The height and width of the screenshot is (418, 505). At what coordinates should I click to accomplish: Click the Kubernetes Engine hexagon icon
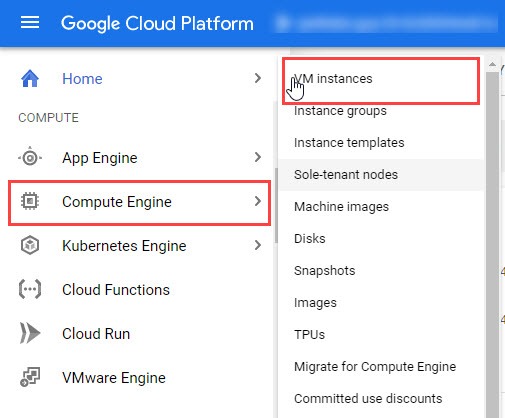point(30,245)
